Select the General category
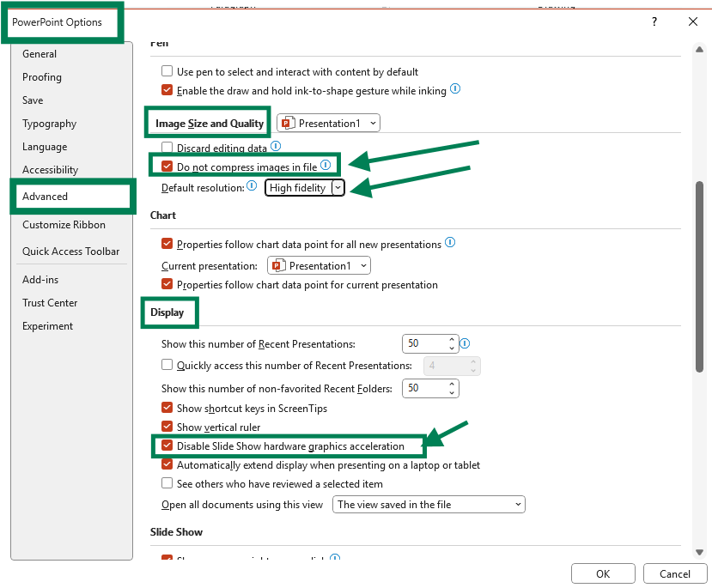This screenshot has width=712, height=588. [x=40, y=54]
